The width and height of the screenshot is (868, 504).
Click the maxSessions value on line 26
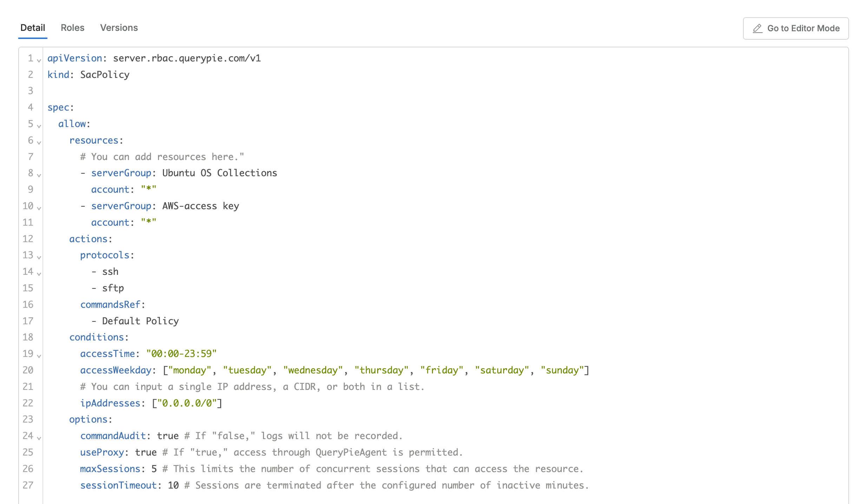pyautogui.click(x=153, y=469)
